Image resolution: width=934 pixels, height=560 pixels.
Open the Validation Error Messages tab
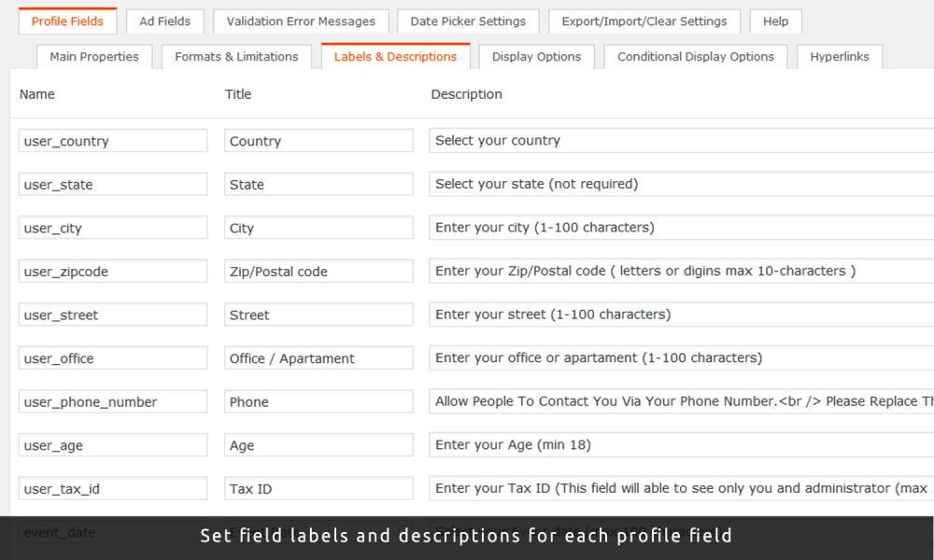pyautogui.click(x=301, y=21)
